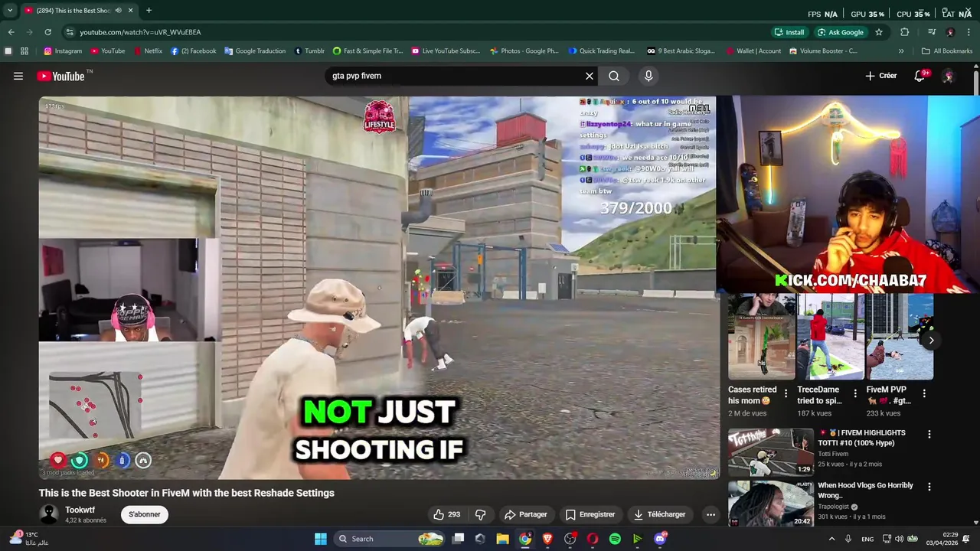Open the Instagram bookmark
Image resolution: width=980 pixels, height=551 pixels.
[63, 51]
